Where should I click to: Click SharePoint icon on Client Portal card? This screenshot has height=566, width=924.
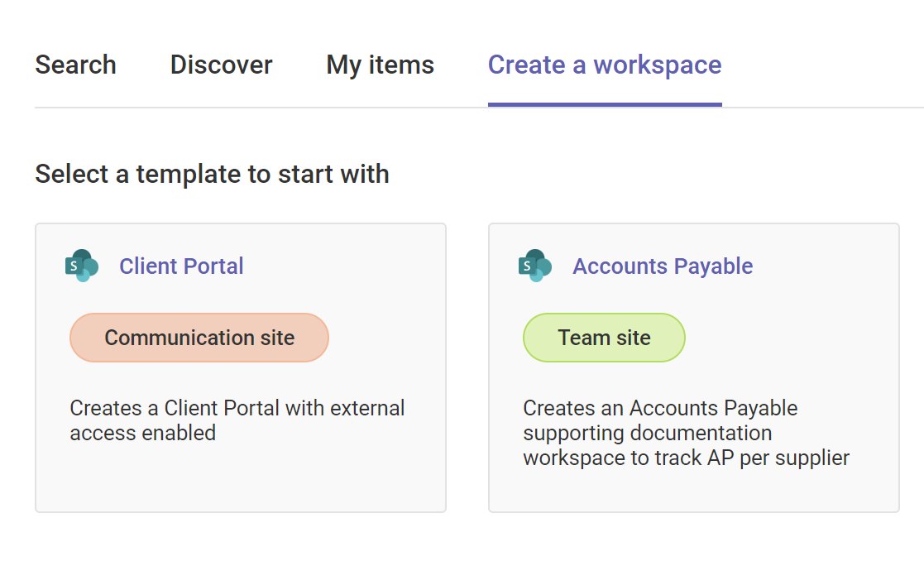pyautogui.click(x=81, y=266)
